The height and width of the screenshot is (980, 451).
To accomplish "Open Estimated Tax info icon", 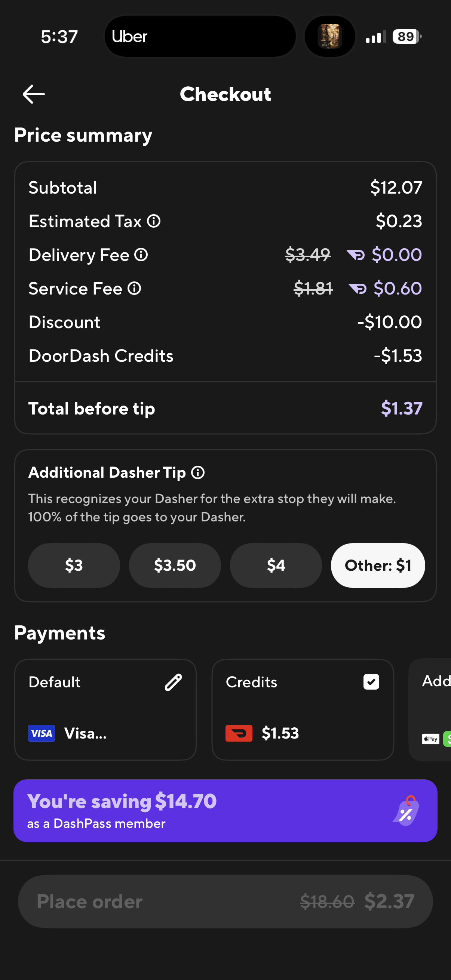I will pos(154,221).
